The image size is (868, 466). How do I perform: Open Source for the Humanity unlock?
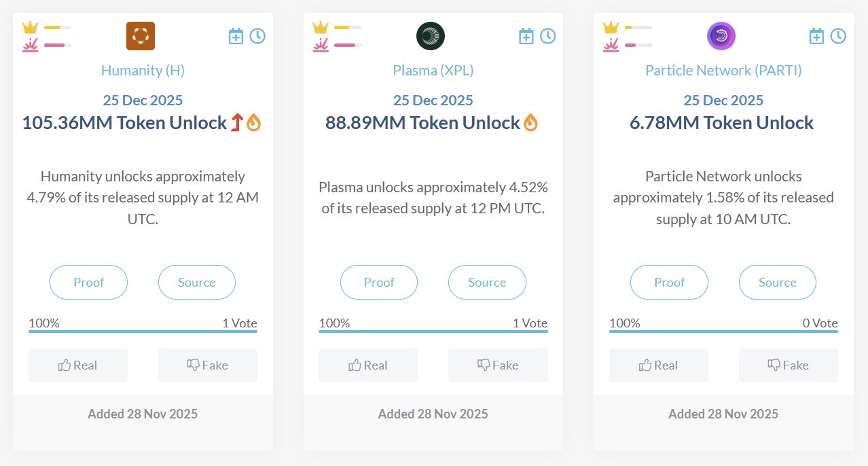tap(197, 282)
